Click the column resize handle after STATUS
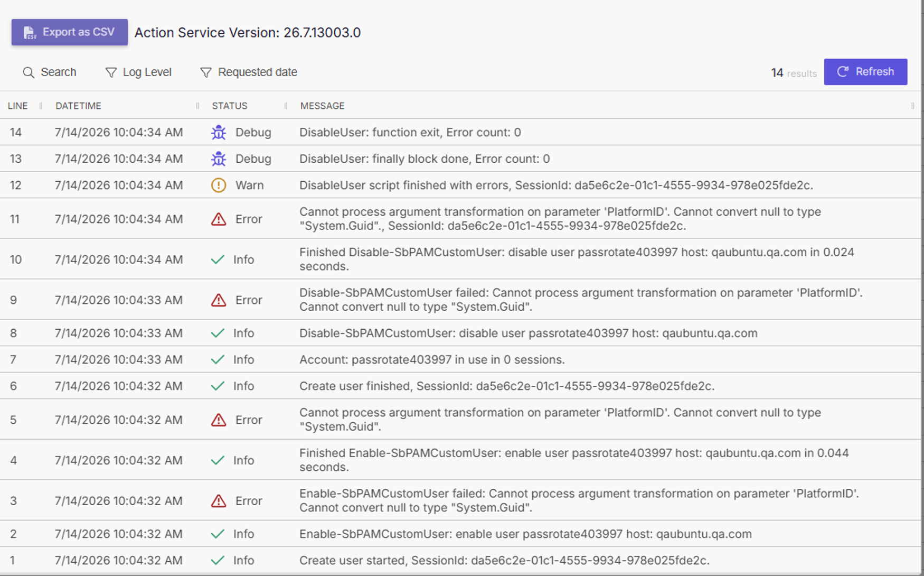Image resolution: width=924 pixels, height=576 pixels. coord(286,106)
